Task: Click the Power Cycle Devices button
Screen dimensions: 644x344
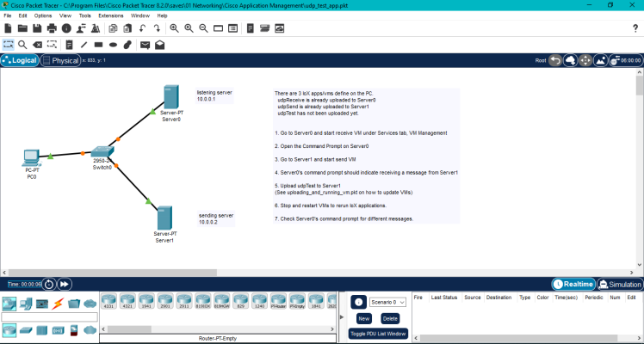Action: 49,284
